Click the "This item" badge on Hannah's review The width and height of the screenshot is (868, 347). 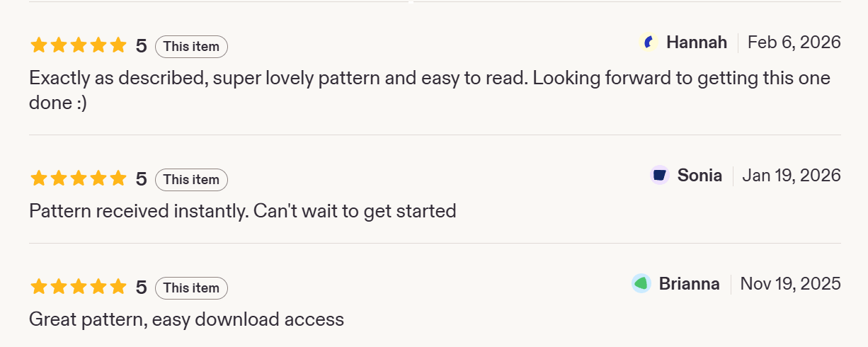pos(191,47)
